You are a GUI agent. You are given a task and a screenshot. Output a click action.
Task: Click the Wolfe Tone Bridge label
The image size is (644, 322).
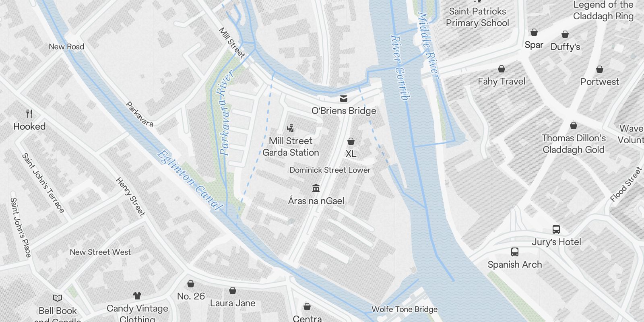tap(405, 309)
